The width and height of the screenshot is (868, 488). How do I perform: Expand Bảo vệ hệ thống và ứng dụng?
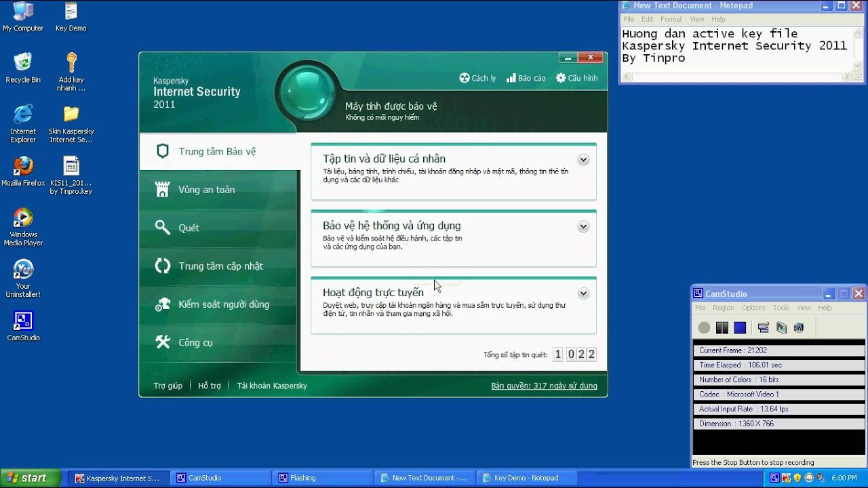(583, 227)
